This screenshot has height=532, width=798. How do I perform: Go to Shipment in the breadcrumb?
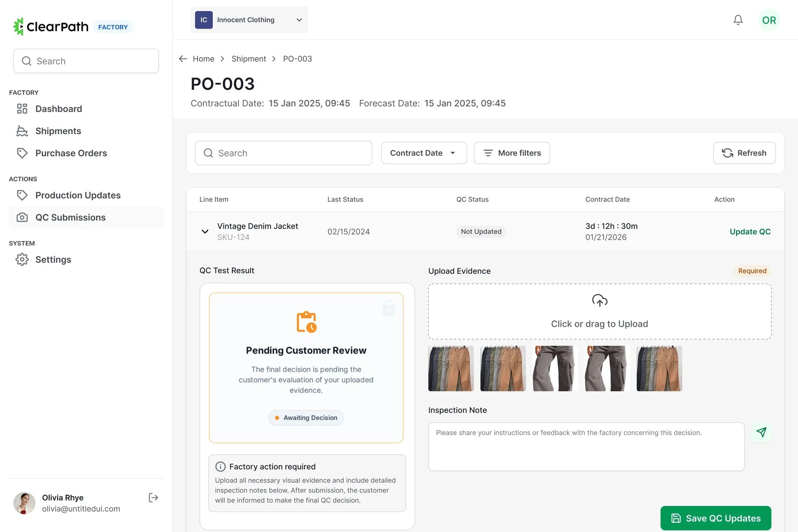(x=249, y=59)
